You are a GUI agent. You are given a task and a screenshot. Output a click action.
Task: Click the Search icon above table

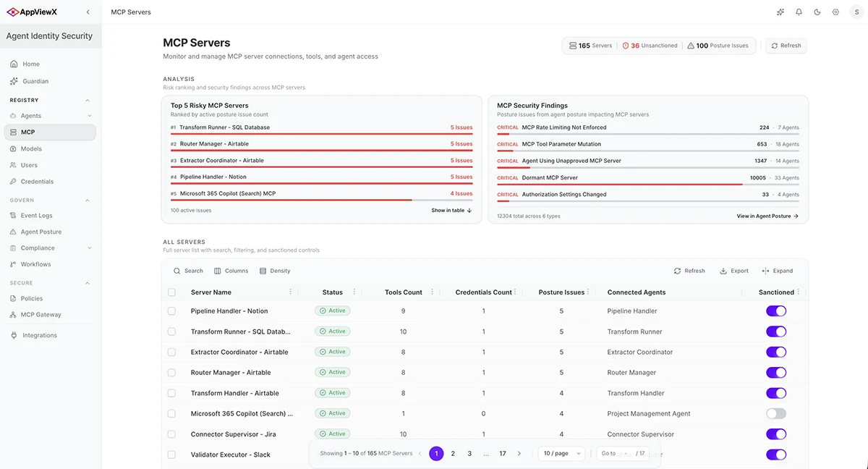point(177,271)
